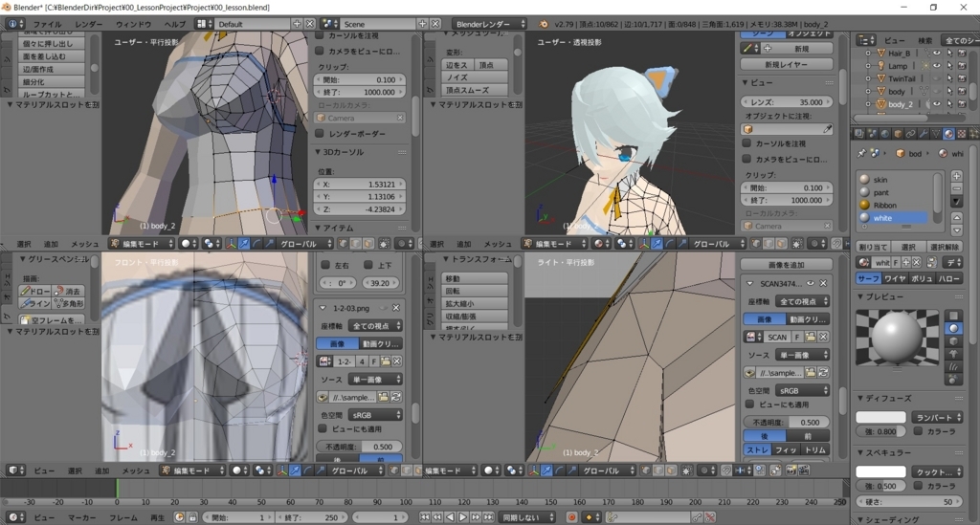
Task: Toggle visibility eye for Hair_B
Action: 936,53
